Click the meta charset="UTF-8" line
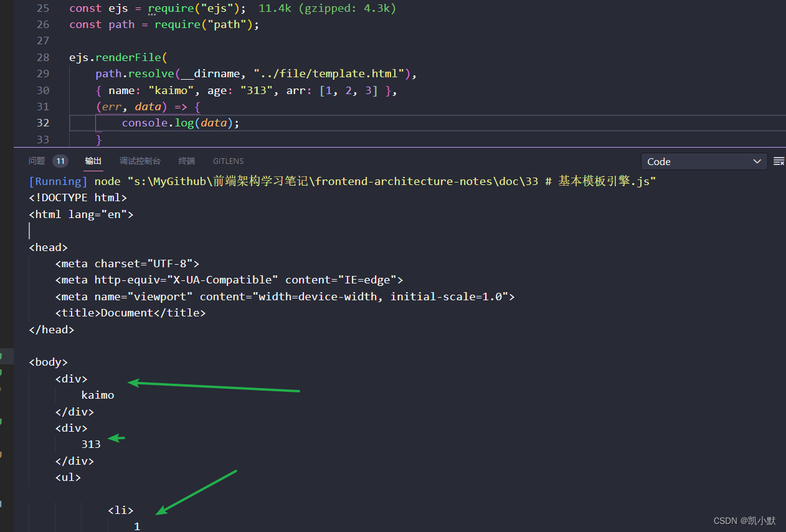Image resolution: width=786 pixels, height=532 pixels. coord(127,264)
